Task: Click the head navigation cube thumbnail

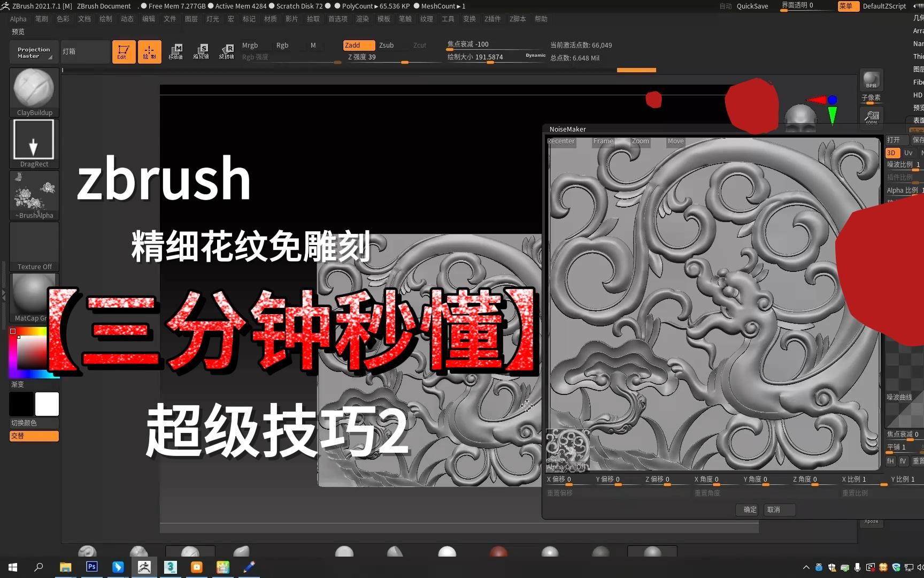Action: 800,118
